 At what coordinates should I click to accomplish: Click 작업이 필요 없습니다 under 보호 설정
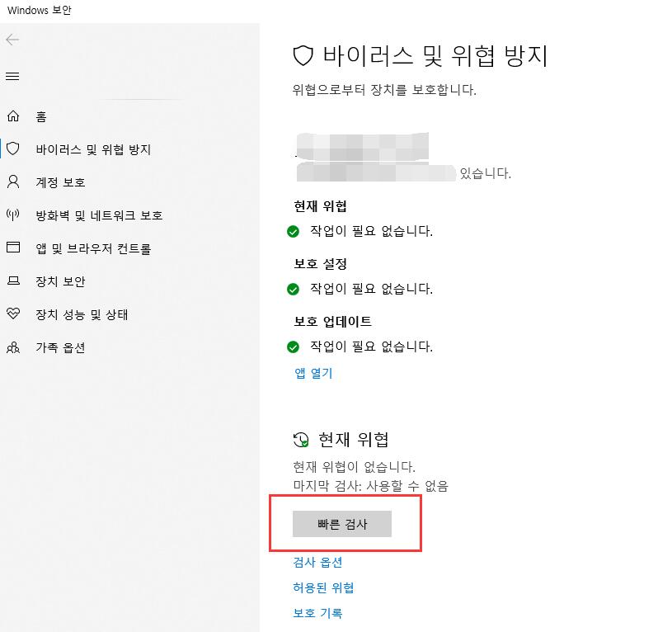(x=372, y=289)
